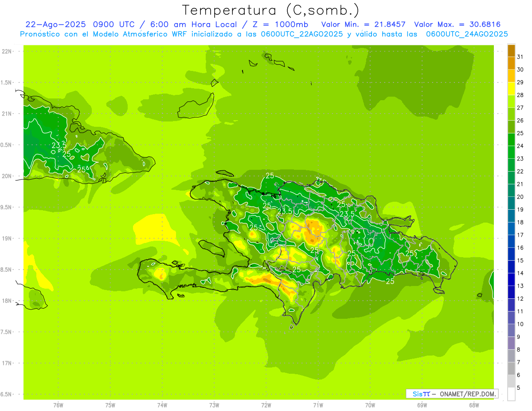Click the '17N' latitude axis label

tap(7, 363)
